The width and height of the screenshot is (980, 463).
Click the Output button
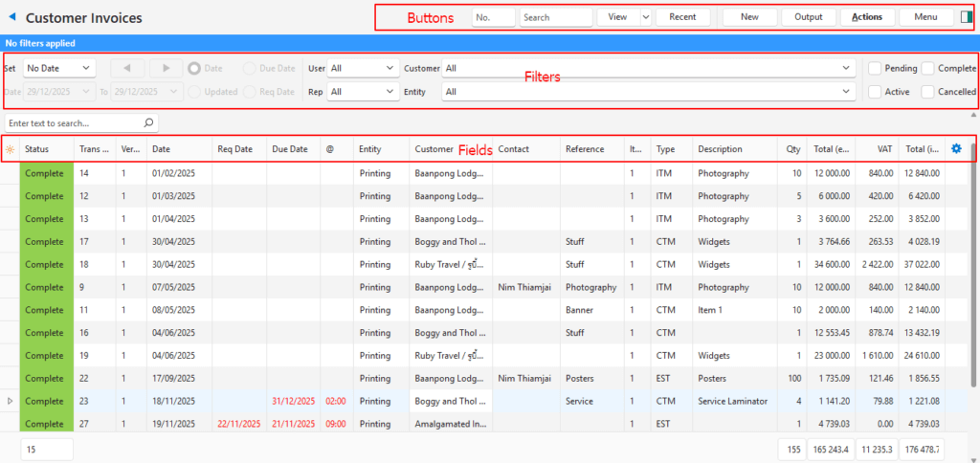tap(808, 17)
